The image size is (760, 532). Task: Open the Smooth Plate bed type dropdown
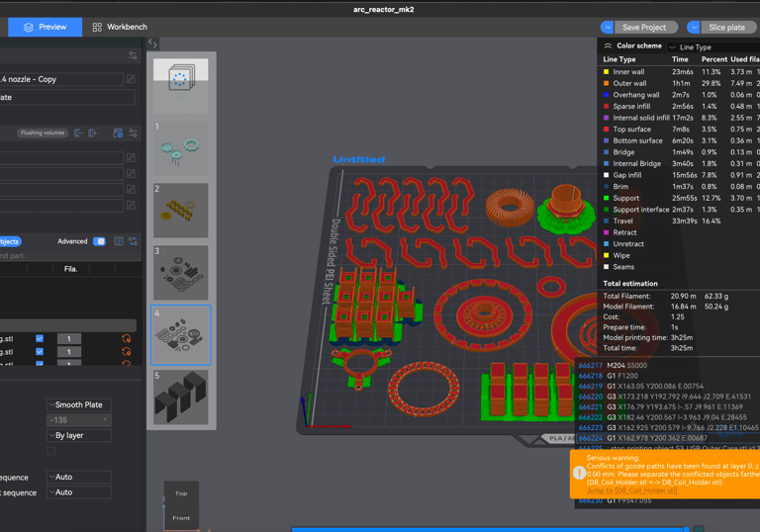pos(79,404)
